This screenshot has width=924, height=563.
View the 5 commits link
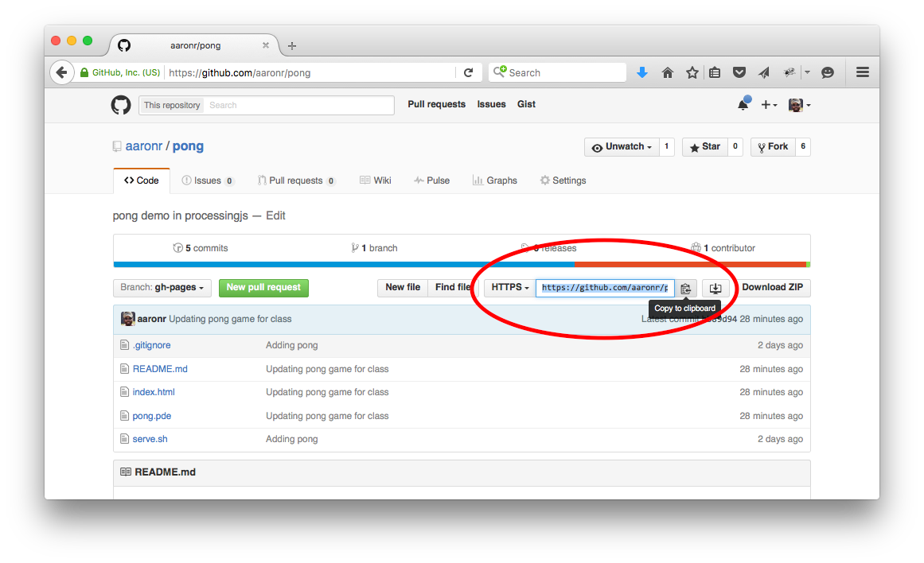coord(201,248)
